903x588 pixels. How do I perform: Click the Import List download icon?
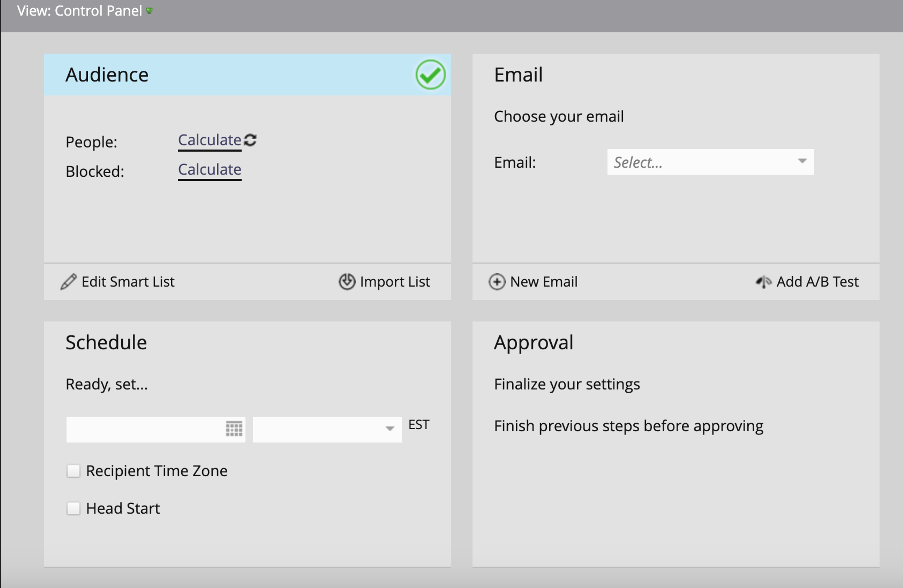point(347,282)
